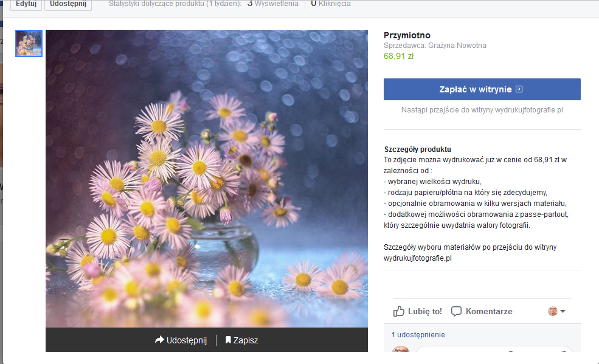Screen dimensions: 599x364
Task: Click the Kliknięcia statistic count
Action: (331, 4)
